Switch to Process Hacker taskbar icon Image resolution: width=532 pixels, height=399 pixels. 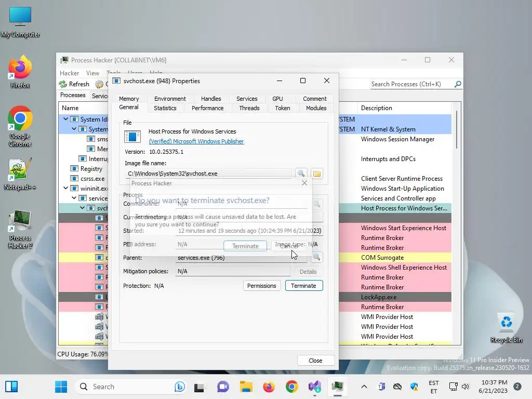pos(338,387)
